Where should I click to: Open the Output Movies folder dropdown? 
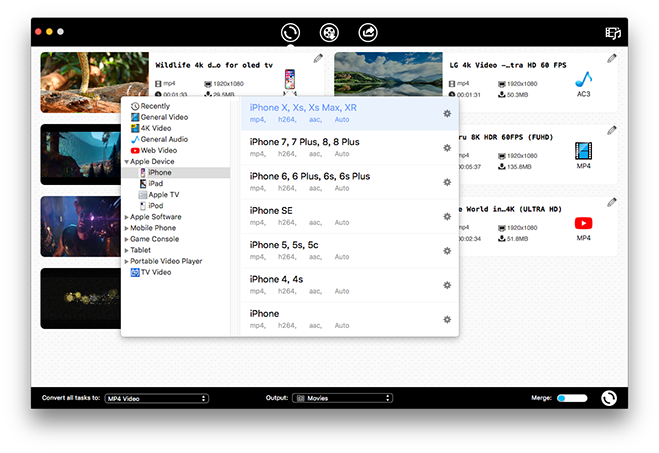pyautogui.click(x=342, y=398)
